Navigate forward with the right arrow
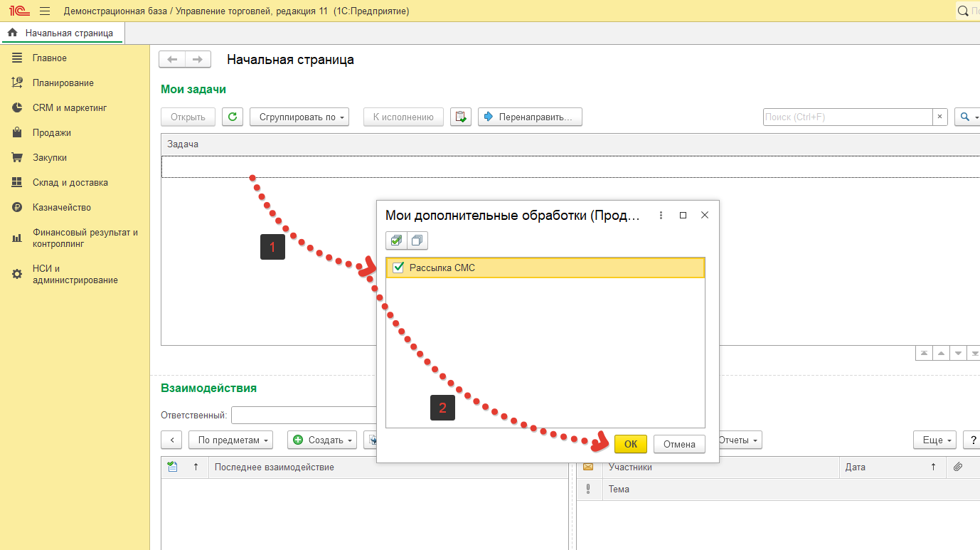Viewport: 980px width, 550px height. 198,60
